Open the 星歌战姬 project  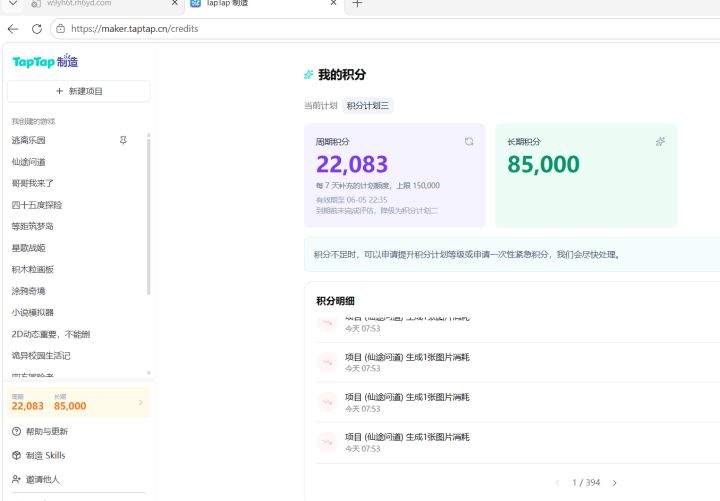28,248
